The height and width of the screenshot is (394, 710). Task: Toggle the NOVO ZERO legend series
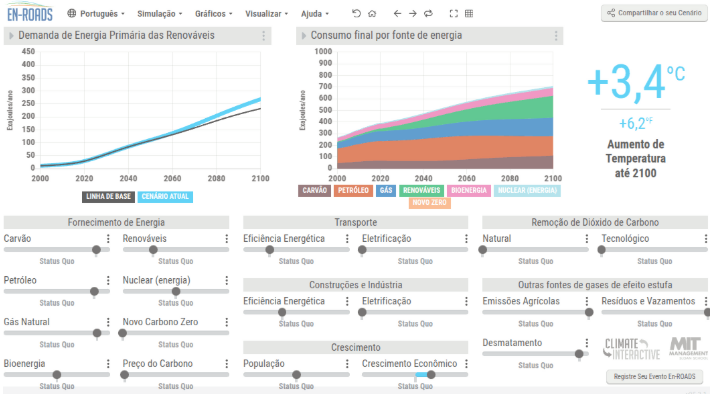click(x=429, y=203)
